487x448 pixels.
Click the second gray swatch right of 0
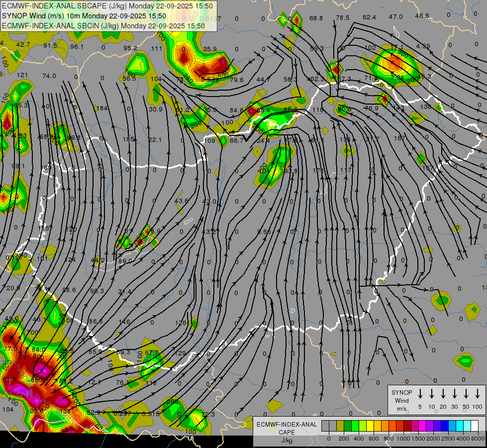[x=333, y=426]
